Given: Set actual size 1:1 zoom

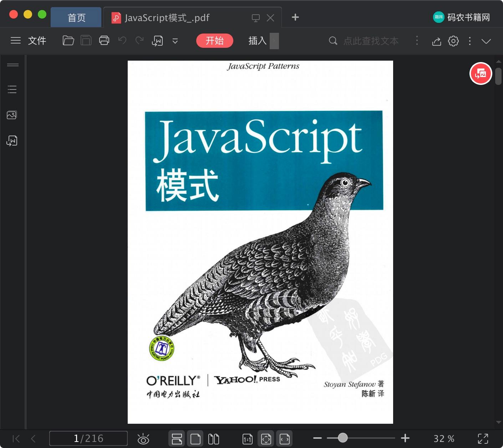Looking at the screenshot, I should 247,439.
